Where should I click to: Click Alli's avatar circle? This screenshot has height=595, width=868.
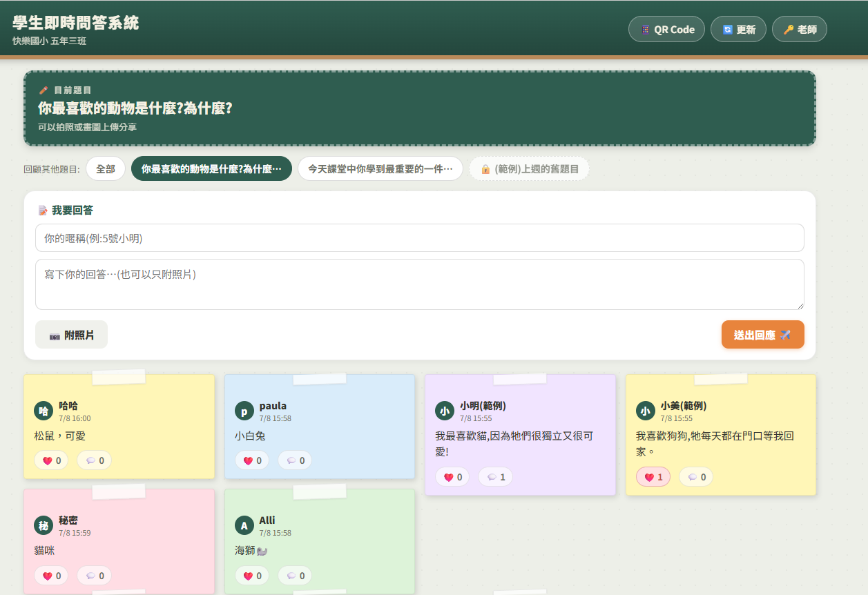point(244,525)
